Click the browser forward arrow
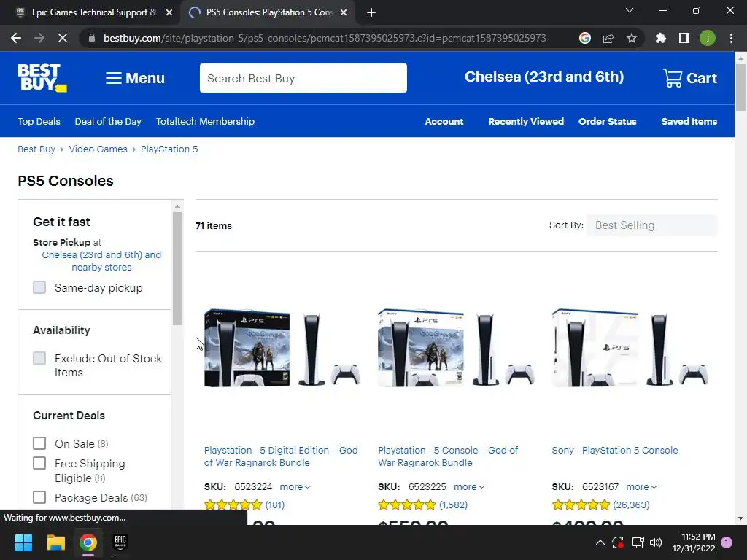747x560 pixels. click(39, 38)
